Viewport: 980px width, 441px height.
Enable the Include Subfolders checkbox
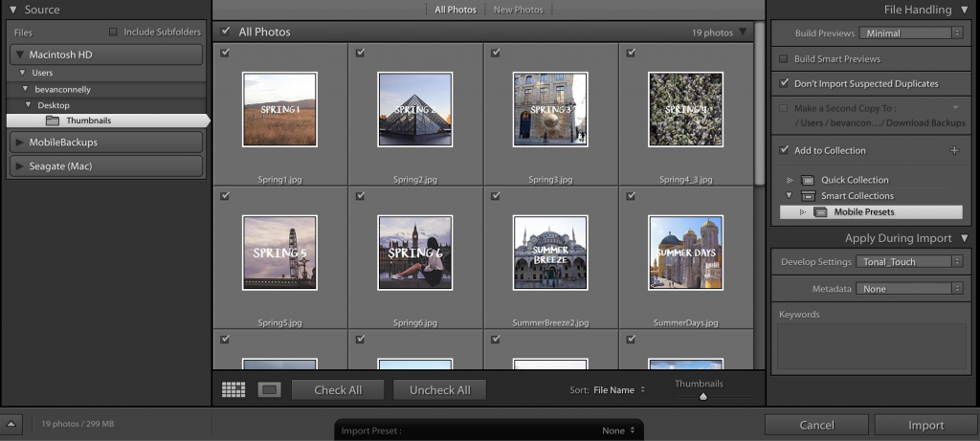pos(113,32)
